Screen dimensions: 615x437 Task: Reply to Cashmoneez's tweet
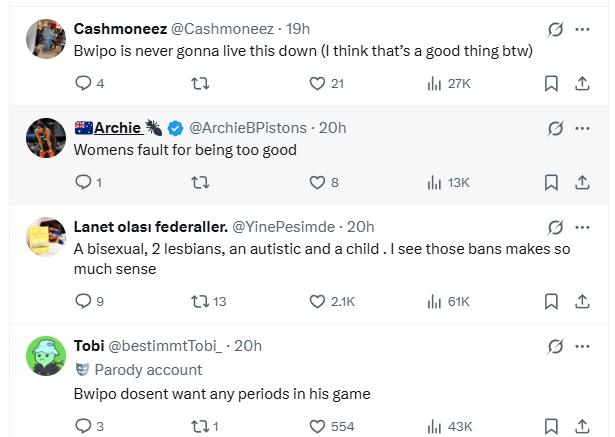[83, 84]
